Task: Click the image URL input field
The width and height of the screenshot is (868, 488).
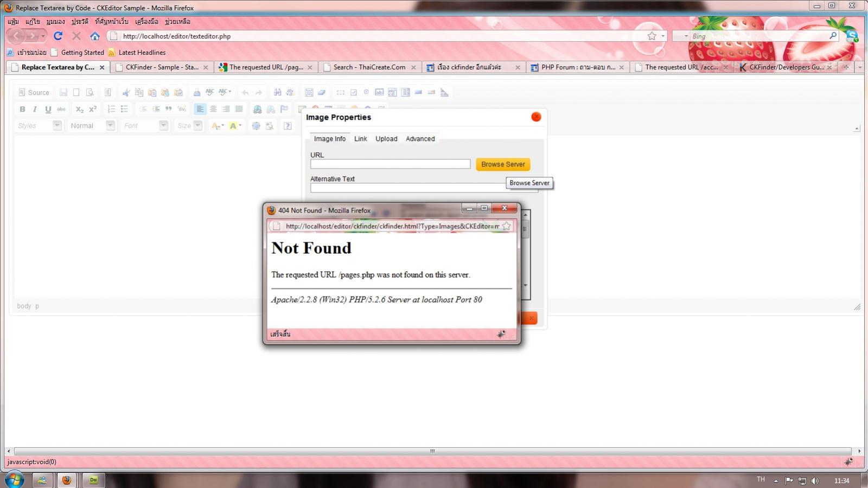Action: [390, 164]
